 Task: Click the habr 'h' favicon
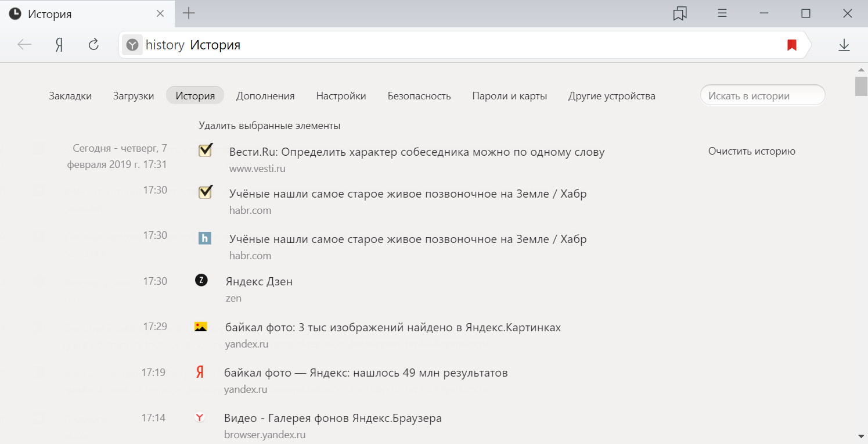coord(204,238)
